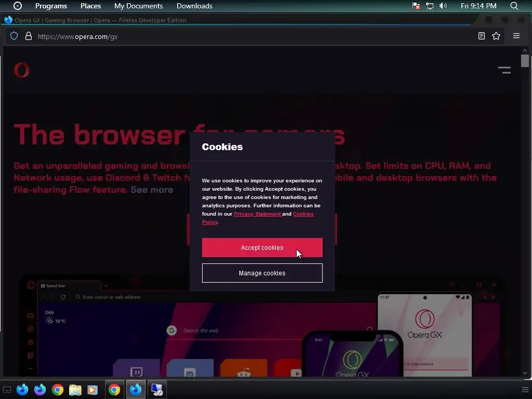Launch the purple Firefox Nightly taskbar icon
The width and height of the screenshot is (532, 399).
[39, 390]
